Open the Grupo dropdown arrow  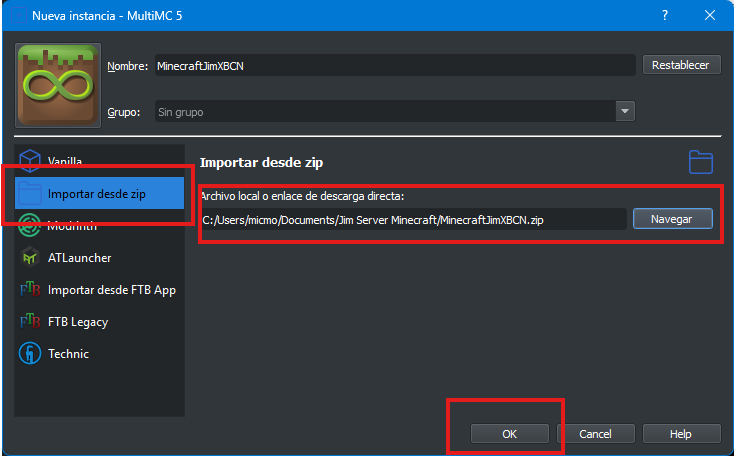click(x=625, y=111)
